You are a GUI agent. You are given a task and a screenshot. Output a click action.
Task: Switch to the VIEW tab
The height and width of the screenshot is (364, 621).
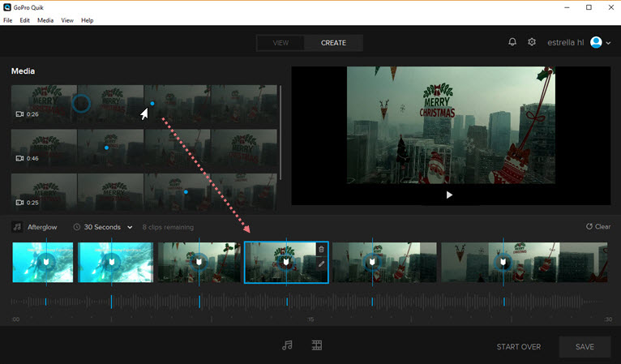pyautogui.click(x=281, y=43)
